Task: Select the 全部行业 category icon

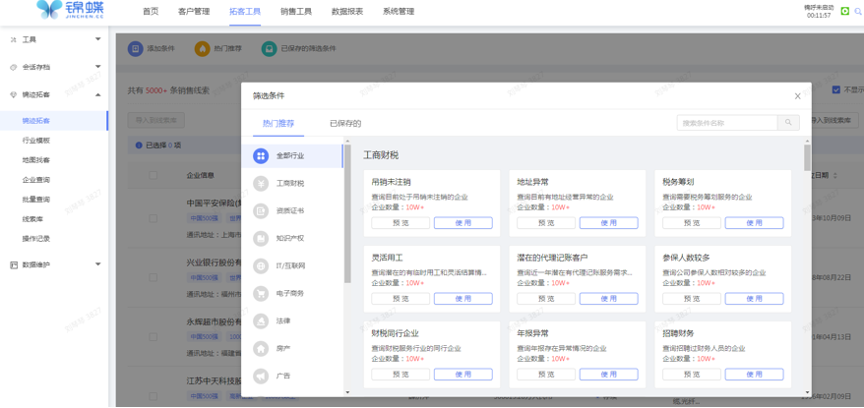Action: [261, 156]
